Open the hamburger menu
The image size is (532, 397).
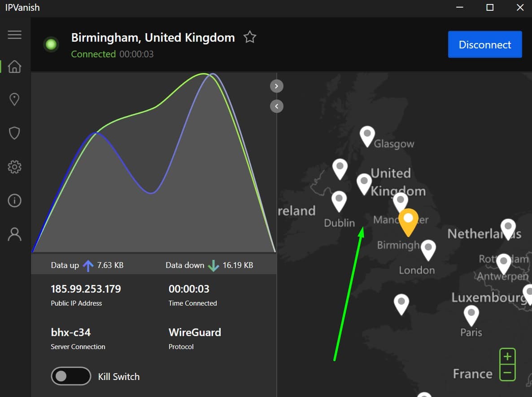tap(15, 35)
